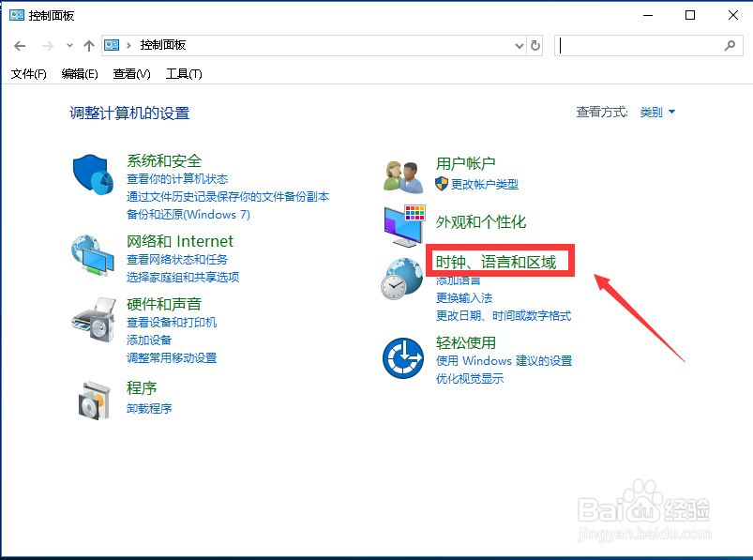Image resolution: width=753 pixels, height=560 pixels.
Task: Click the Appearance and Personalization icon
Action: point(402,224)
